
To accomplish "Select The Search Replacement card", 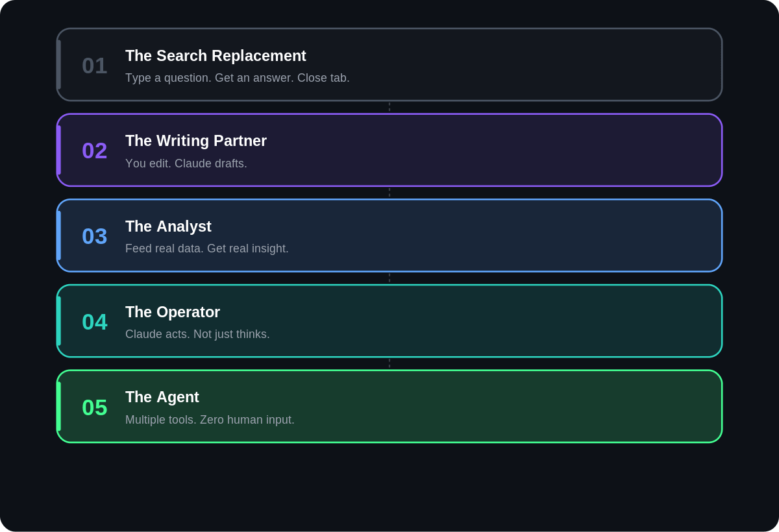I will (389, 64).
